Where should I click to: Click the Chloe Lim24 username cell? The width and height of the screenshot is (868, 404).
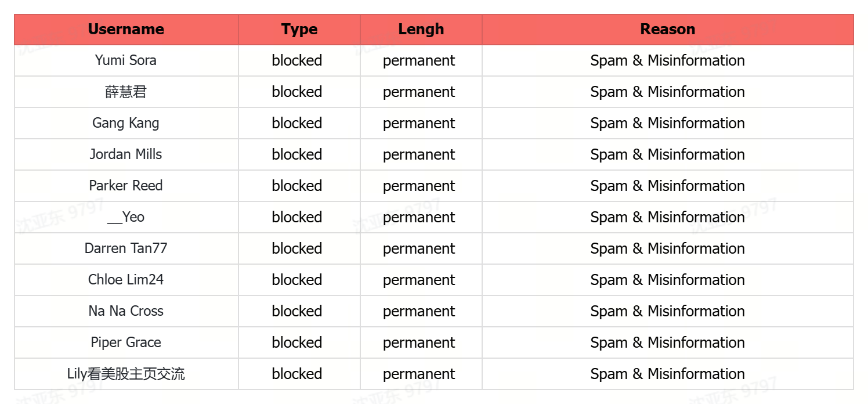tap(126, 280)
